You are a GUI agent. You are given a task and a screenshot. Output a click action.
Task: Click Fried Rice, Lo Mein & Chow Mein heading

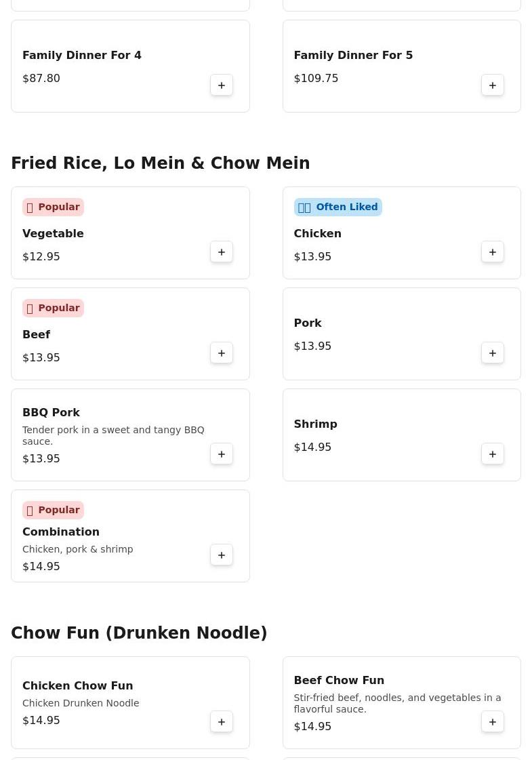point(161,163)
